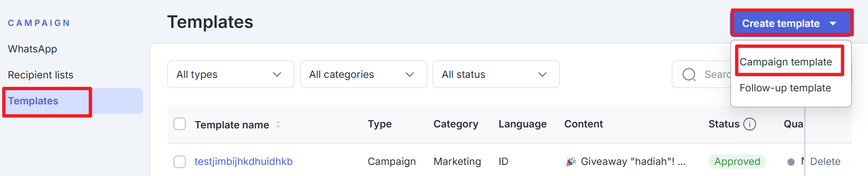Click the Create template caret arrow
The height and width of the screenshot is (176, 868).
tap(833, 24)
